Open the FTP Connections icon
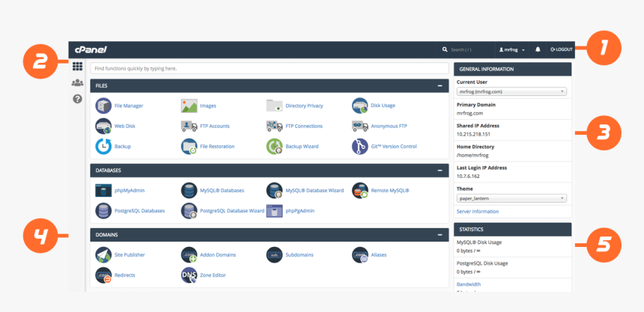This screenshot has width=644, height=312. (274, 126)
